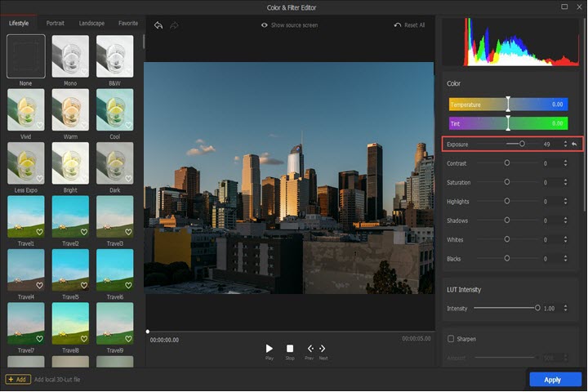Click Add to import LUT file
The height and width of the screenshot is (392, 588).
point(18,380)
